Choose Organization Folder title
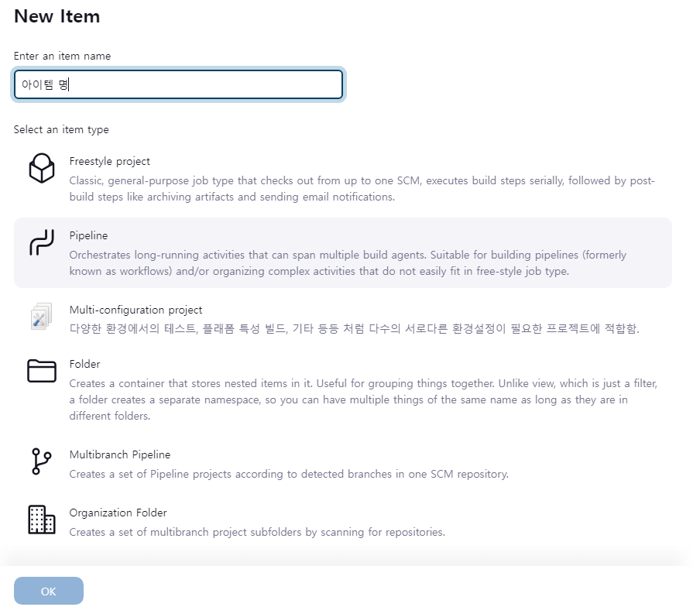 click(x=118, y=513)
